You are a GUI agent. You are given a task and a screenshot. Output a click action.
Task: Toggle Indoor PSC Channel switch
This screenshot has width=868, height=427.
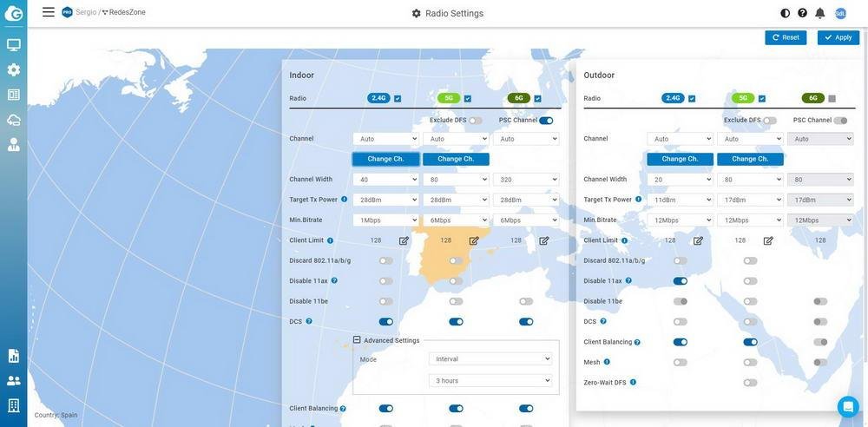tap(546, 120)
